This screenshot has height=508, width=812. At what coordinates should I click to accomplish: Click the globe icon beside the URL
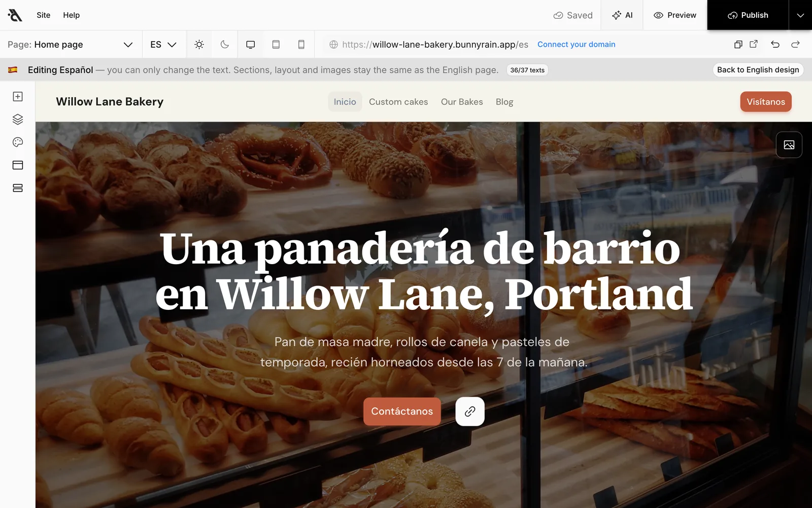(333, 44)
